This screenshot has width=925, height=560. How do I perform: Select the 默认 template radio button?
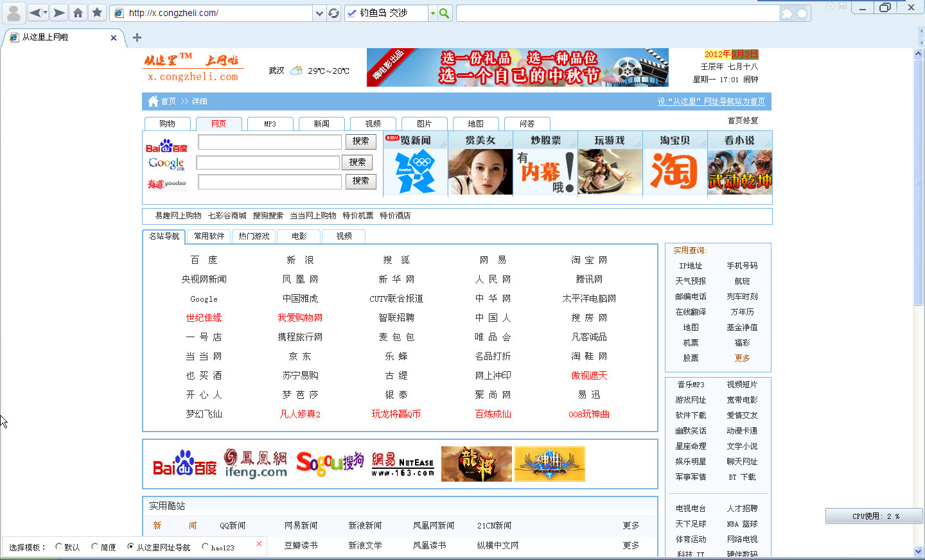click(58, 547)
